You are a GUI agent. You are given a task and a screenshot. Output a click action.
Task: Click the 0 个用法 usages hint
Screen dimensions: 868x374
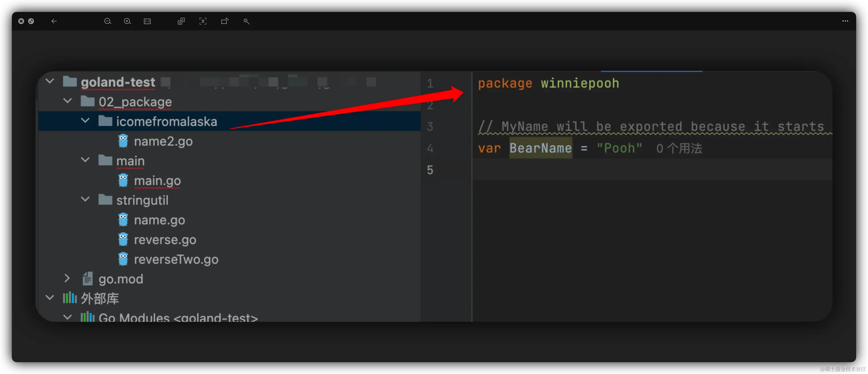[679, 148]
